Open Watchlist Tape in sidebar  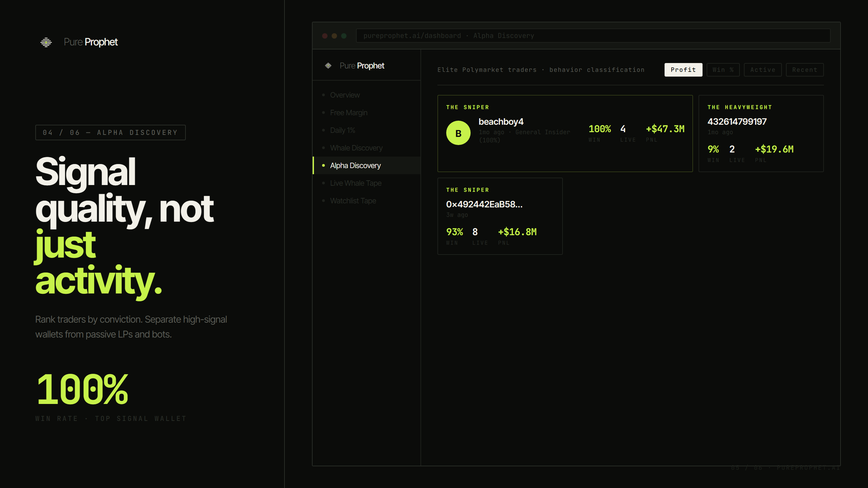click(x=353, y=201)
